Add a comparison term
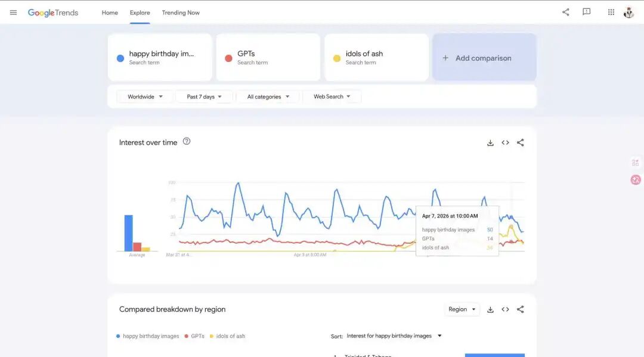644x357 pixels. pos(484,57)
